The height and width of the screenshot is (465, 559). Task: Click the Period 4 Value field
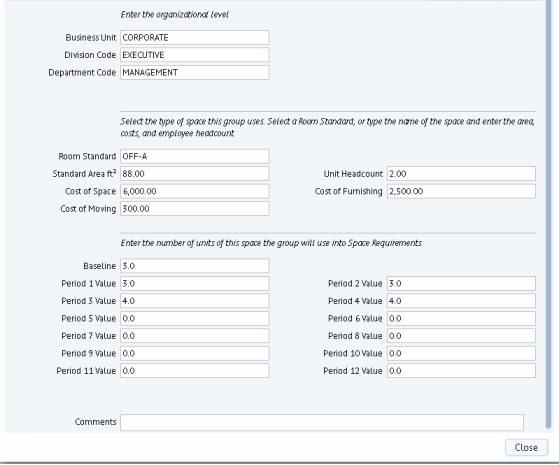point(461,301)
